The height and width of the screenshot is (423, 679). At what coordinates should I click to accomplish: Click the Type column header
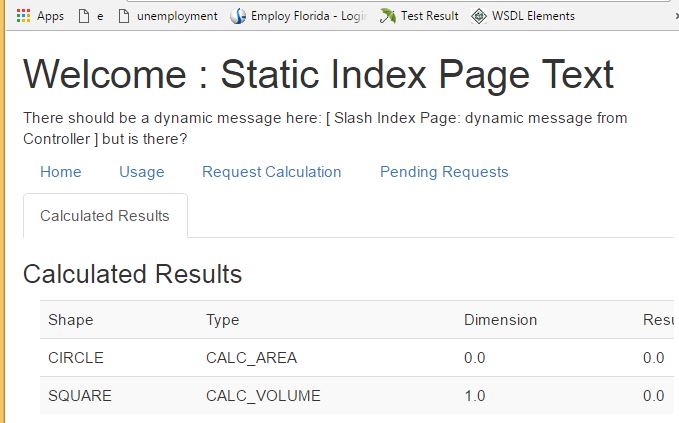click(x=223, y=320)
